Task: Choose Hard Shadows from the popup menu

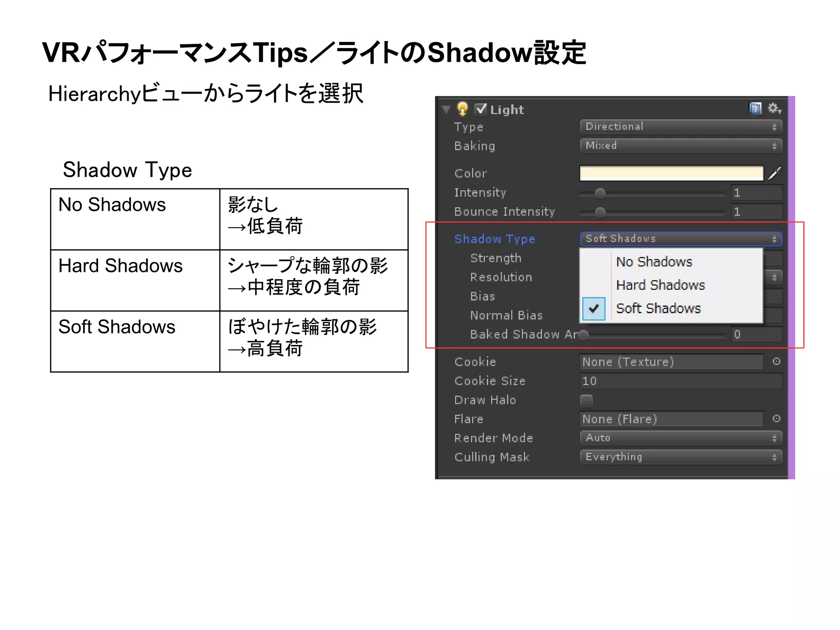Action: 671,285
